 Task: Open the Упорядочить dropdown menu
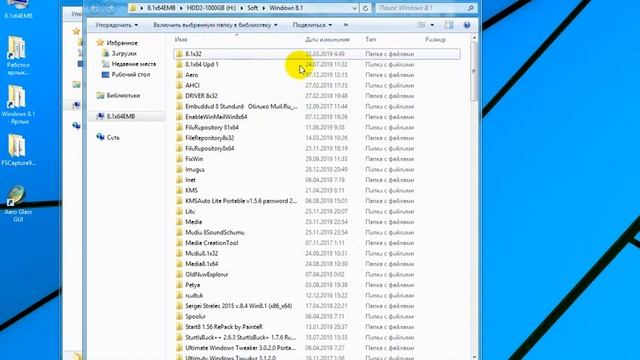[116, 25]
